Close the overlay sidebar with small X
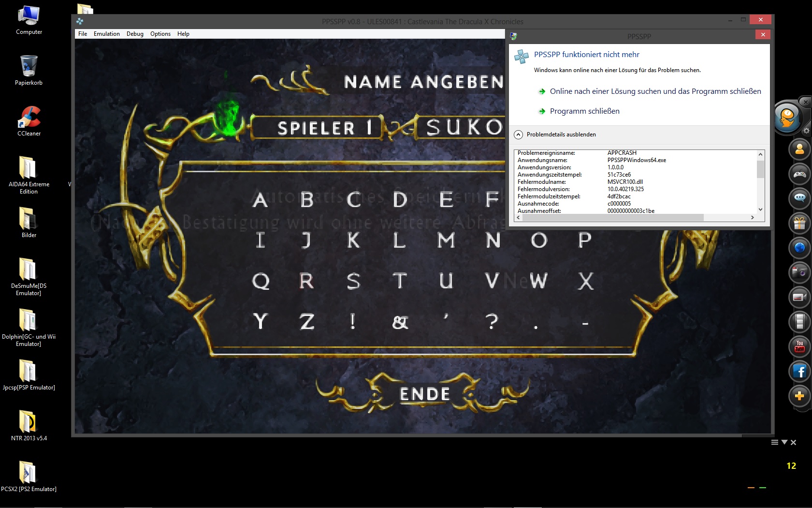Screen dimensions: 812x508 (x=805, y=102)
